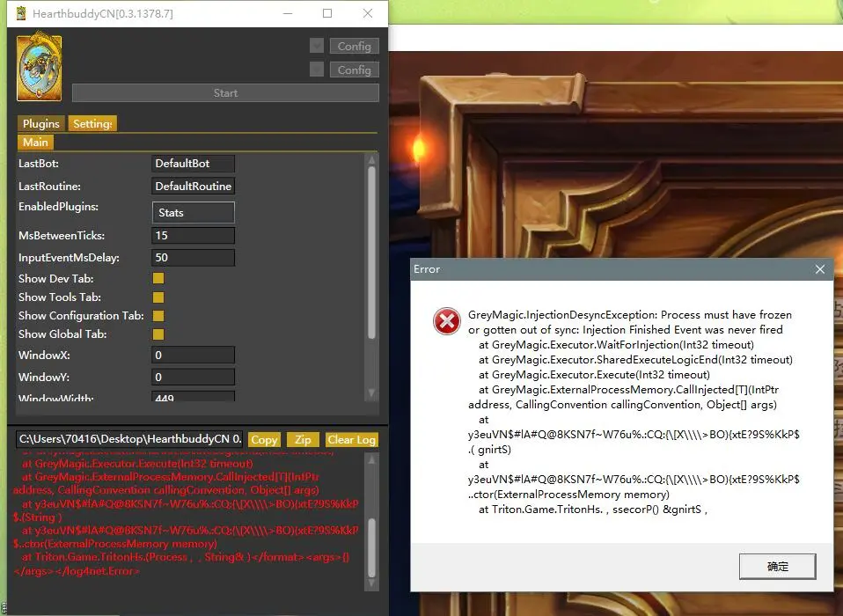Click the Start button
The image size is (843, 616).
click(225, 92)
